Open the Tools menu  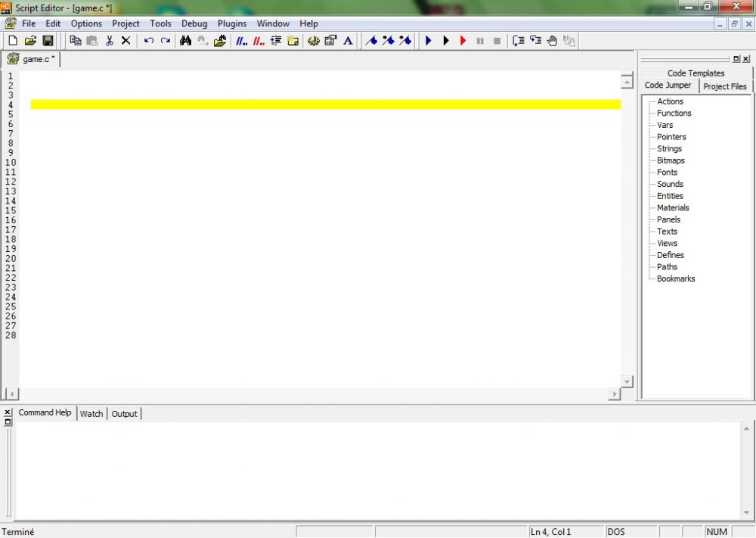pyautogui.click(x=160, y=23)
